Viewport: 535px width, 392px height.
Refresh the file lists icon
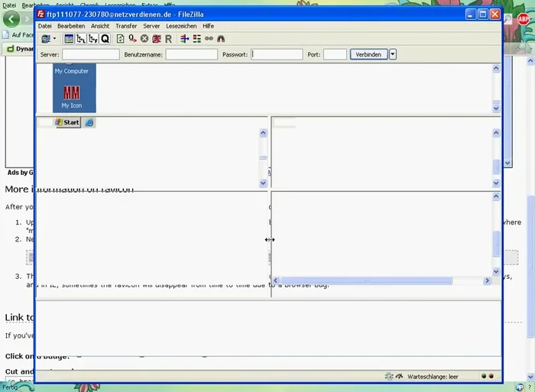coord(120,39)
